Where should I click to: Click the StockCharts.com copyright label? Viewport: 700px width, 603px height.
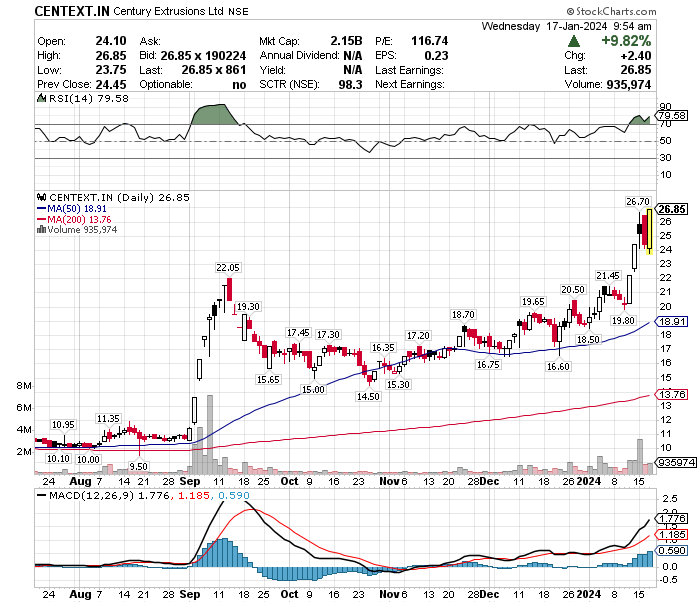pos(612,11)
